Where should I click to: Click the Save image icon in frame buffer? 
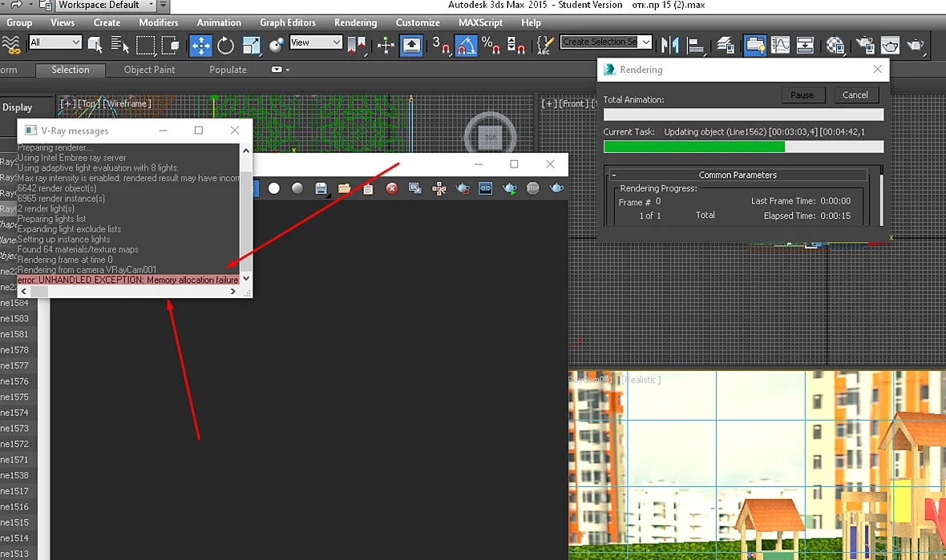point(321,189)
